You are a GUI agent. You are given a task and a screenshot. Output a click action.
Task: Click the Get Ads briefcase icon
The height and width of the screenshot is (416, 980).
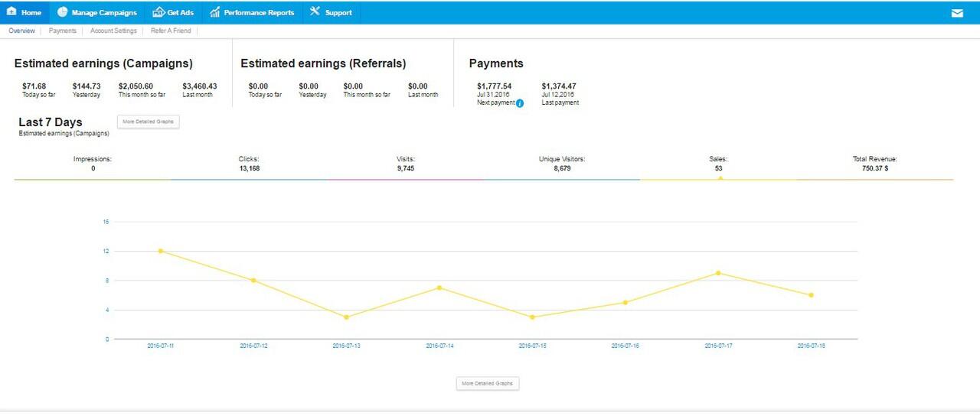(158, 12)
